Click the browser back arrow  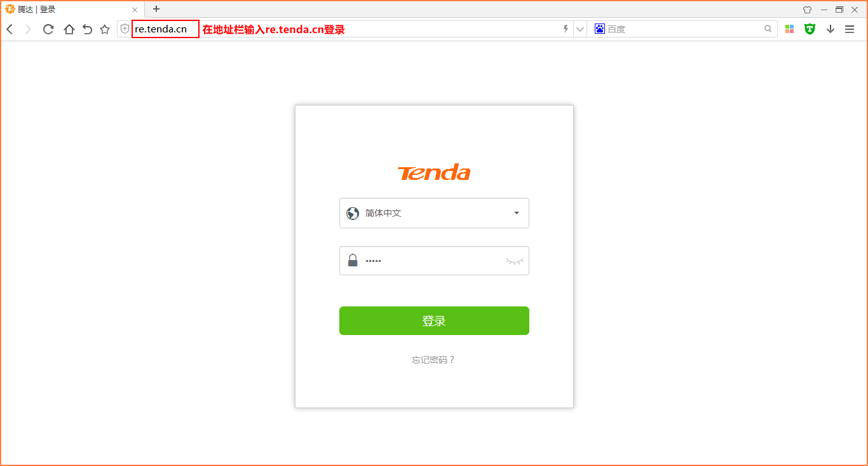pyautogui.click(x=10, y=29)
